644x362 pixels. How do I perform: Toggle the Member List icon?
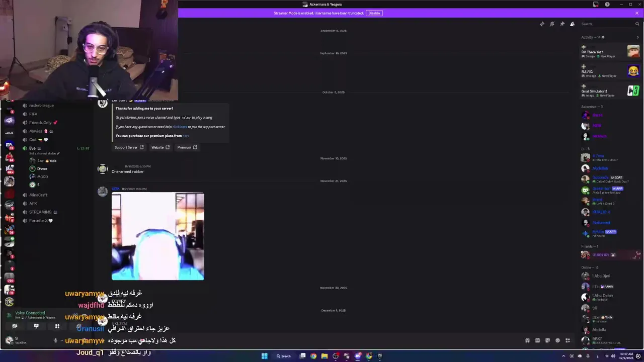572,24
